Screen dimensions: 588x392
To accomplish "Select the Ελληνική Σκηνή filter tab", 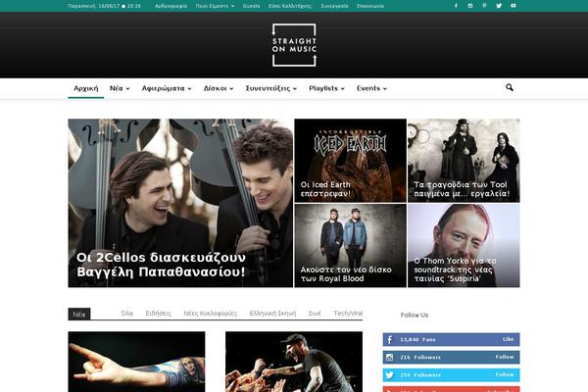I will 272,314.
